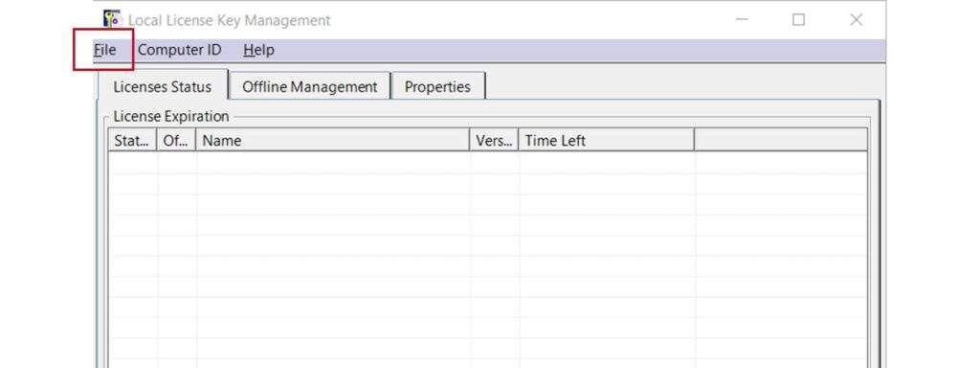The height and width of the screenshot is (368, 980).
Task: Sort by the Vers... column header
Action: click(495, 141)
